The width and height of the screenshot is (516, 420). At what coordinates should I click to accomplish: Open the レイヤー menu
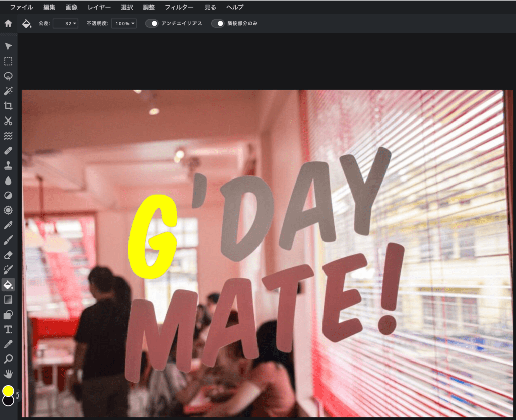(x=99, y=7)
